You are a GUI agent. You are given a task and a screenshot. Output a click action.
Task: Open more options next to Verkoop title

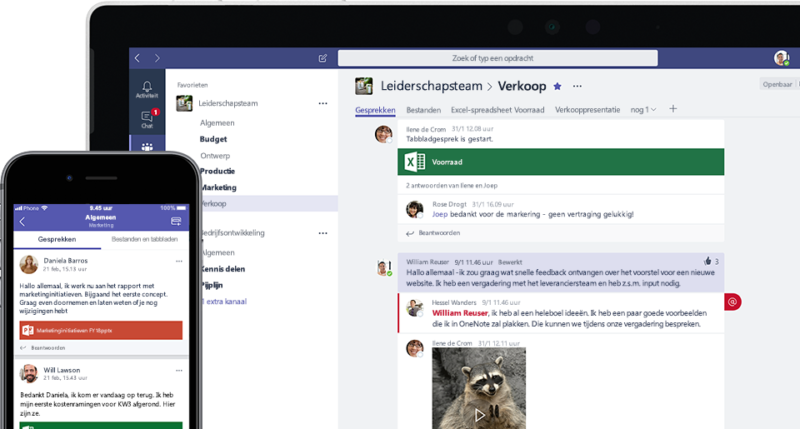click(577, 86)
